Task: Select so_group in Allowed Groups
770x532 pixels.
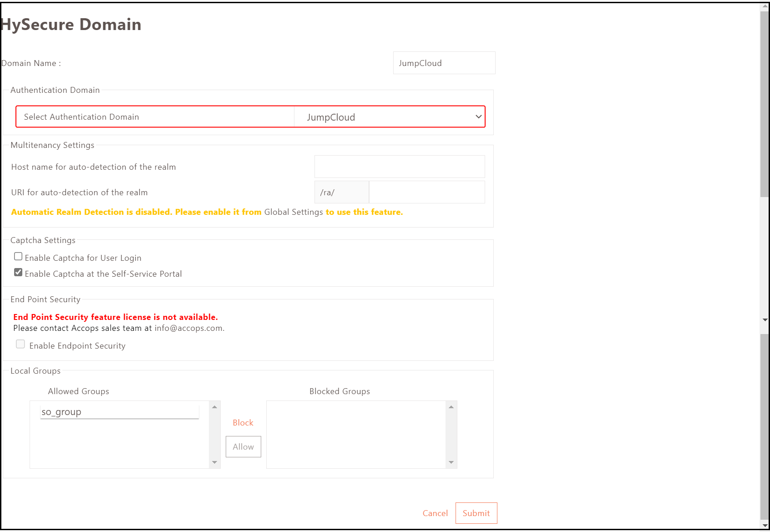Action: point(119,412)
